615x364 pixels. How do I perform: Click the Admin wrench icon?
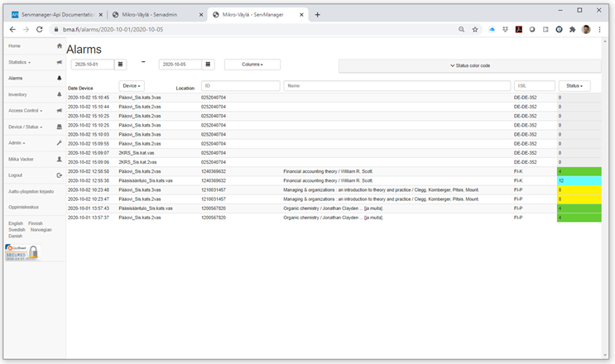point(59,143)
